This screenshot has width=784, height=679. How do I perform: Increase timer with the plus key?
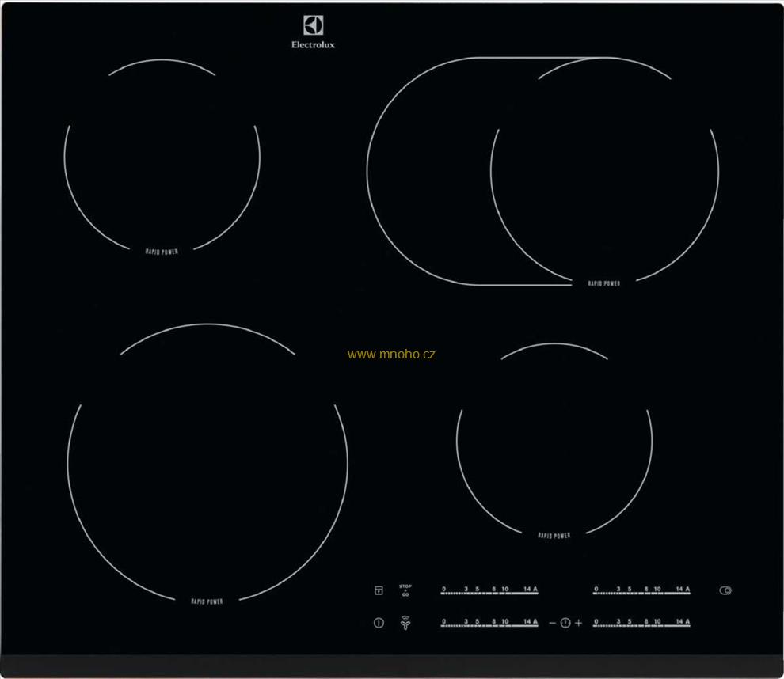(579, 623)
